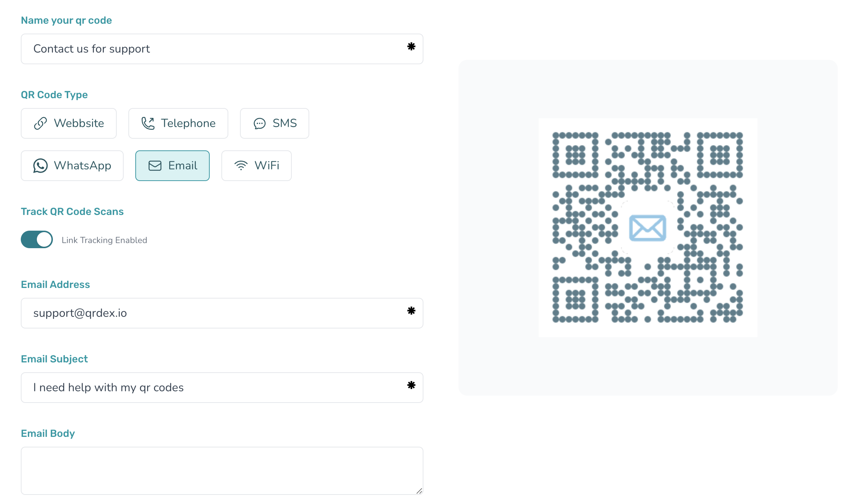Click the generated QR code preview
The height and width of the screenshot is (500, 868).
pos(648,227)
